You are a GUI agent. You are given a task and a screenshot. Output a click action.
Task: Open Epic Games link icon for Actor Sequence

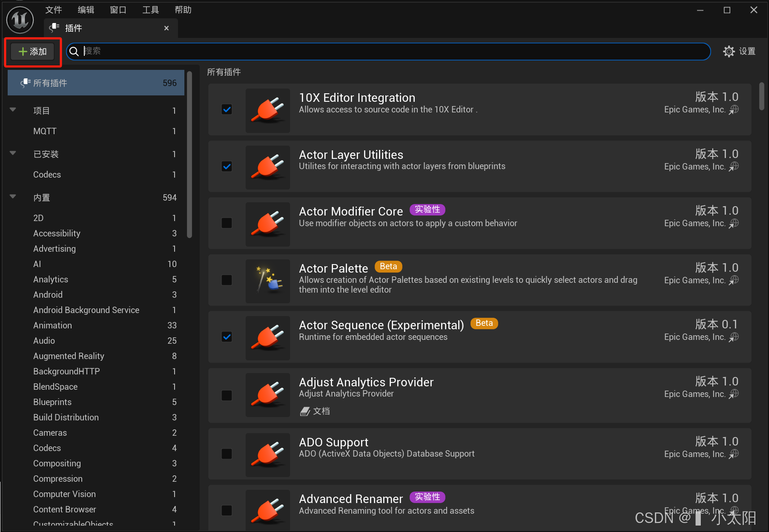pos(734,337)
